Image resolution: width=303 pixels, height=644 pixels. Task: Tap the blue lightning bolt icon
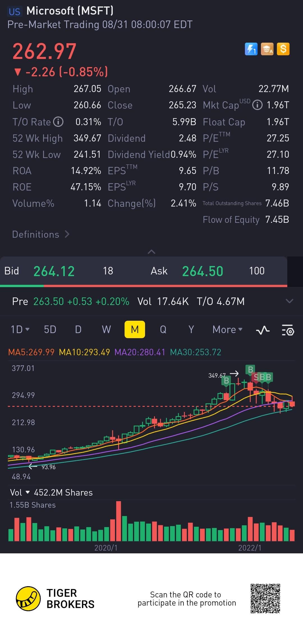coord(251,49)
